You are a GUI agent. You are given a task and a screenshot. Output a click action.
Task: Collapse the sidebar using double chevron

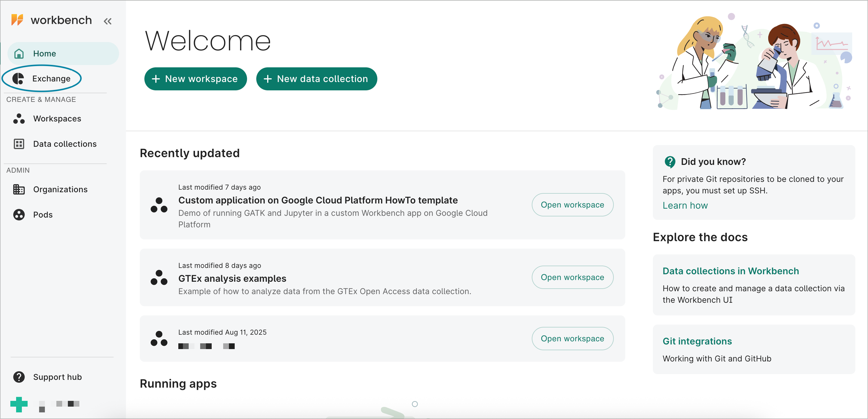coord(108,21)
